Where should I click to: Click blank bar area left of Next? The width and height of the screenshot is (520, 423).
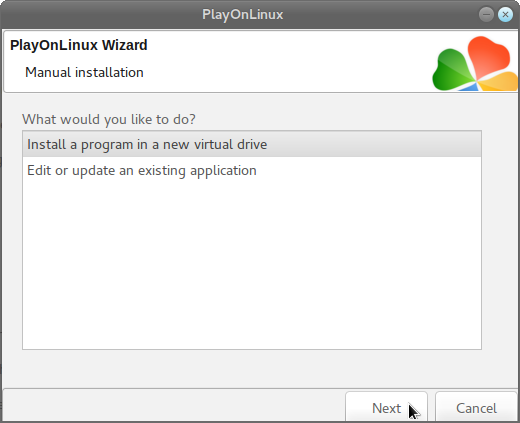click(173, 405)
